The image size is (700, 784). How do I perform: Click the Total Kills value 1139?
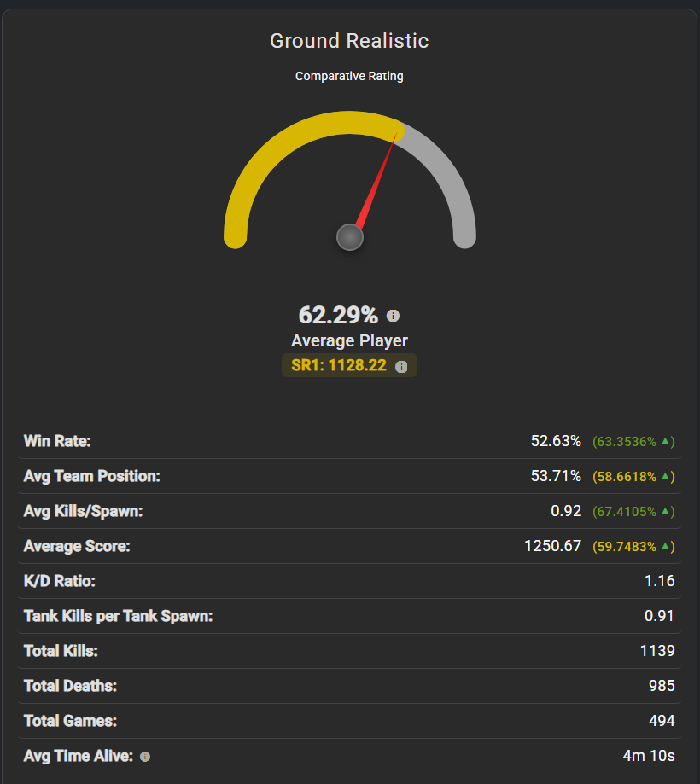tap(657, 651)
